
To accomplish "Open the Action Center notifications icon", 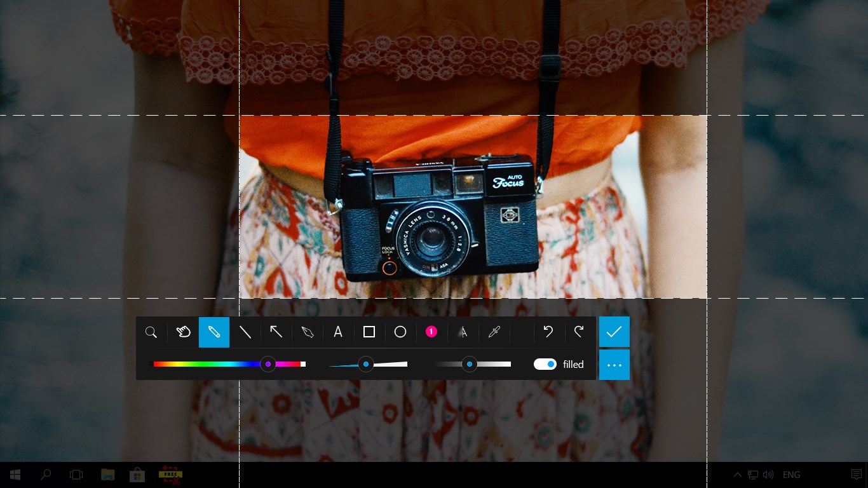I will (857, 475).
